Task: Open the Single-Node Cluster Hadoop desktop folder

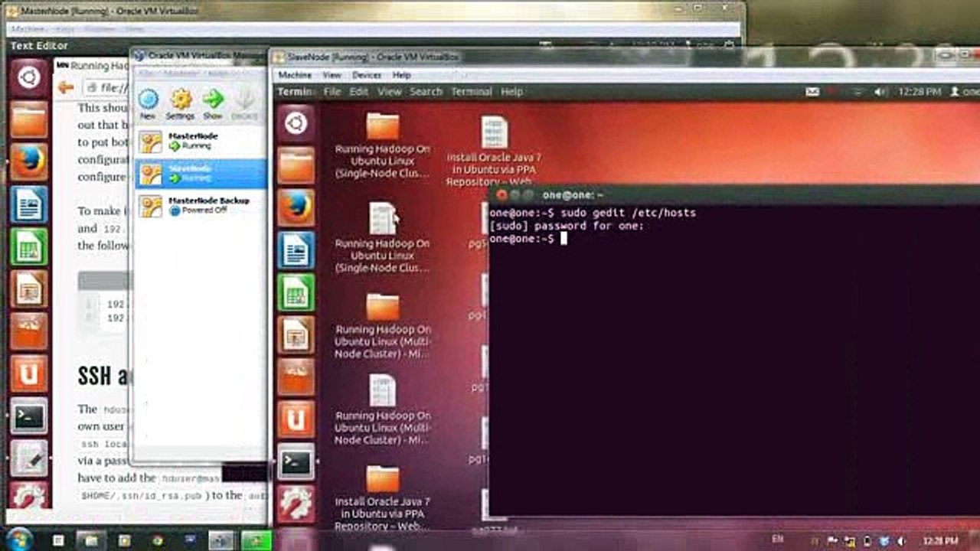Action: point(383,145)
